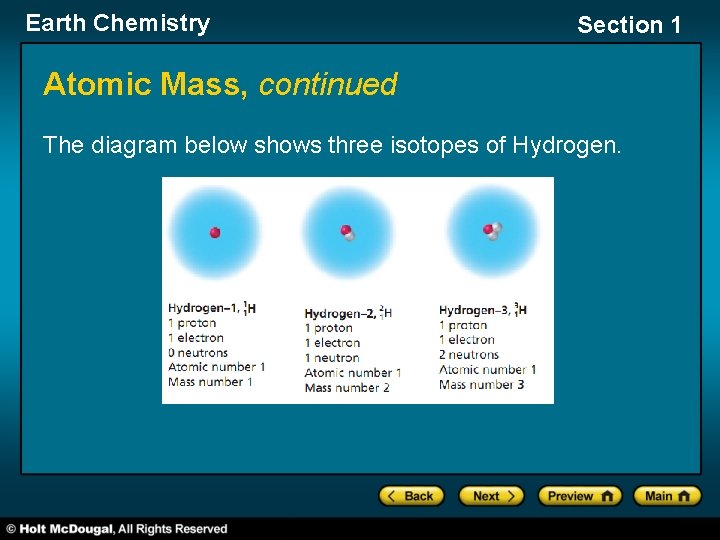
Task: Click 'Atomic number 1' under Hydrogen-3
Action: (488, 370)
